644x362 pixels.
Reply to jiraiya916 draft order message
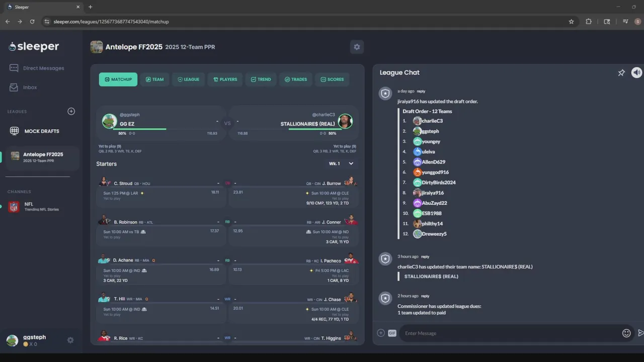pos(421,91)
